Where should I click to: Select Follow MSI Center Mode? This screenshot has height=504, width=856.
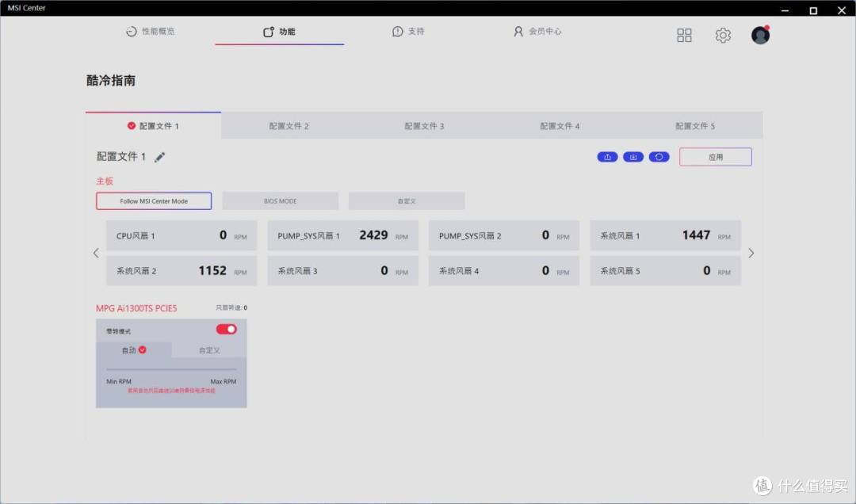tap(154, 201)
